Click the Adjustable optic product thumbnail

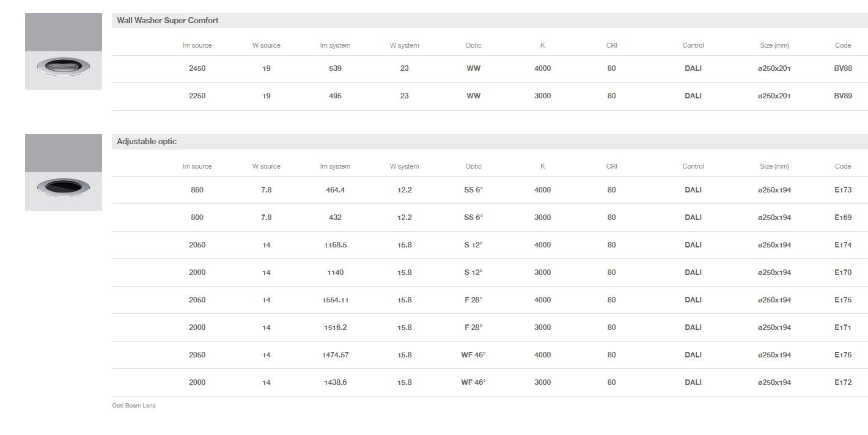tap(63, 172)
